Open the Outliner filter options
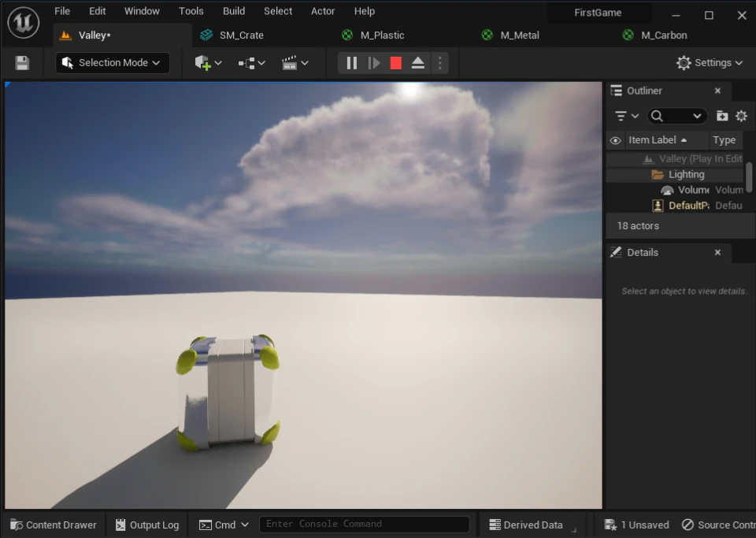This screenshot has width=756, height=538. tap(626, 116)
